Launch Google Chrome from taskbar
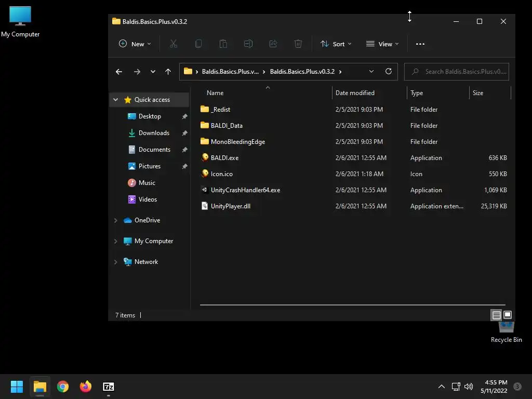 pos(63,387)
